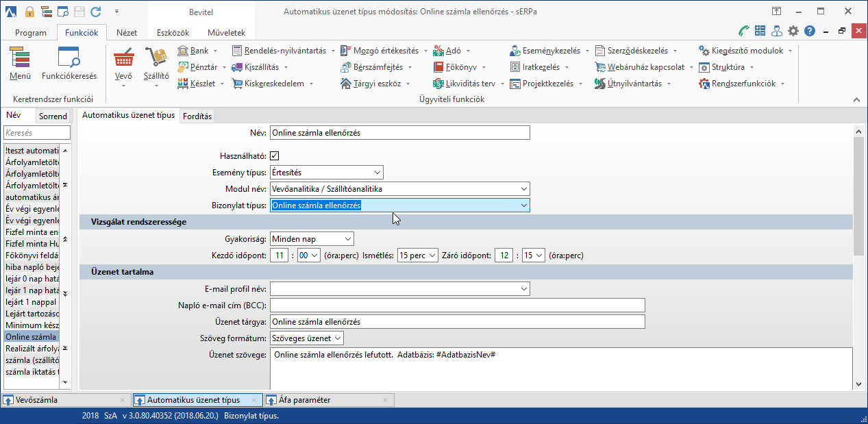Open the Projektkezelés module menu
The width and height of the screenshot is (868, 424).
tap(547, 84)
